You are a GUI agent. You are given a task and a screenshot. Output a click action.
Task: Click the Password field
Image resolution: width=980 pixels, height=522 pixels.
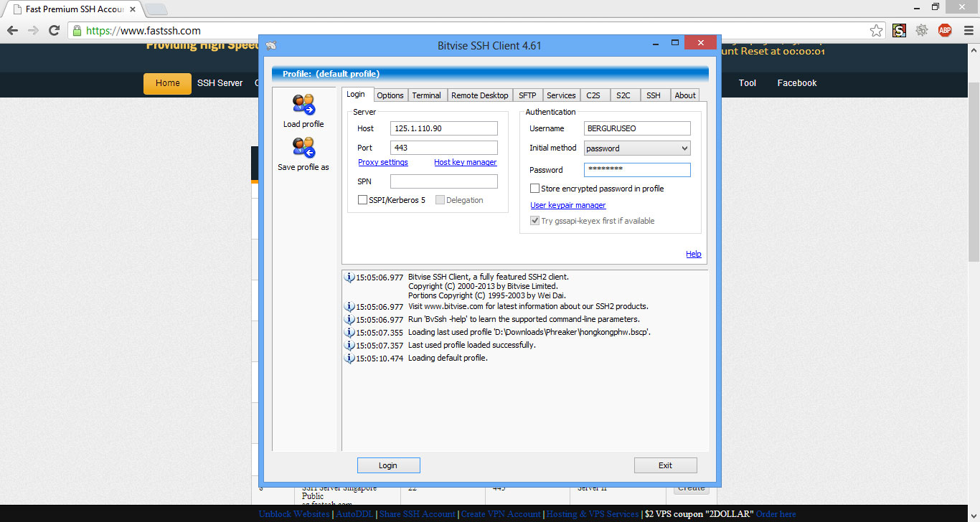[637, 170]
